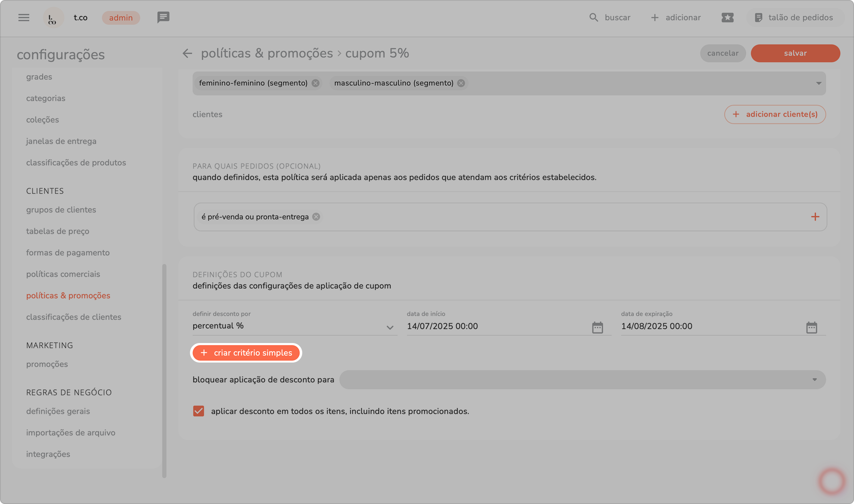Click the star badge icon in header

tap(727, 17)
